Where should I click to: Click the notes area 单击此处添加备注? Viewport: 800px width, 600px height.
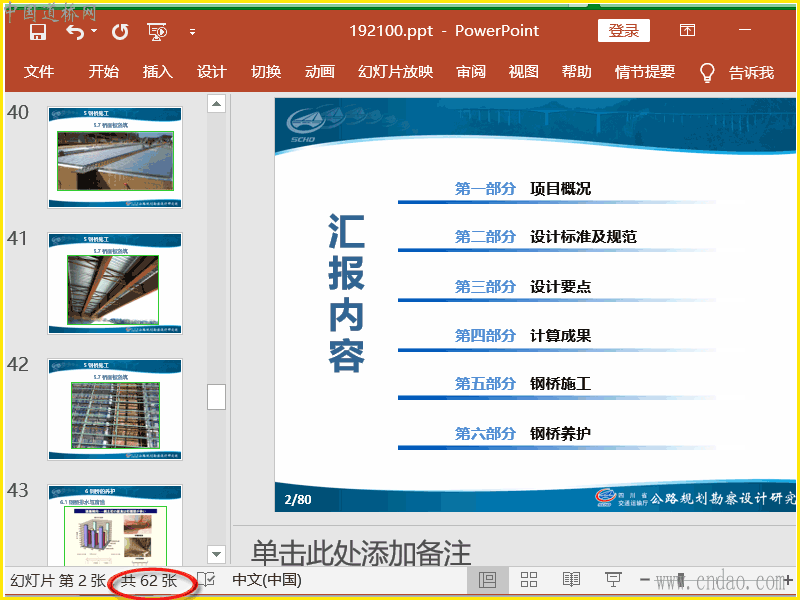[x=361, y=552]
